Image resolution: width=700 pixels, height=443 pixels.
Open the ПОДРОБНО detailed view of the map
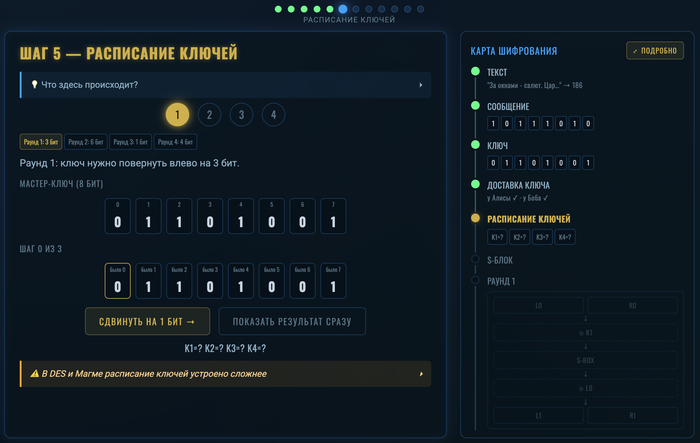[655, 50]
